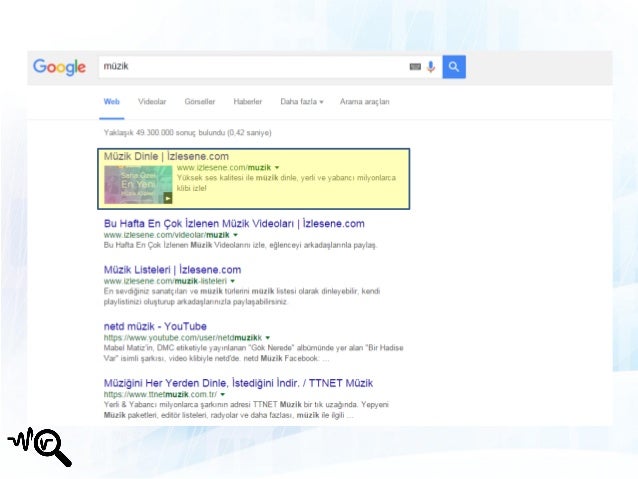The width and height of the screenshot is (638, 479).
Task: Click the www.izlesene.com/muzik URL text
Action: click(224, 168)
